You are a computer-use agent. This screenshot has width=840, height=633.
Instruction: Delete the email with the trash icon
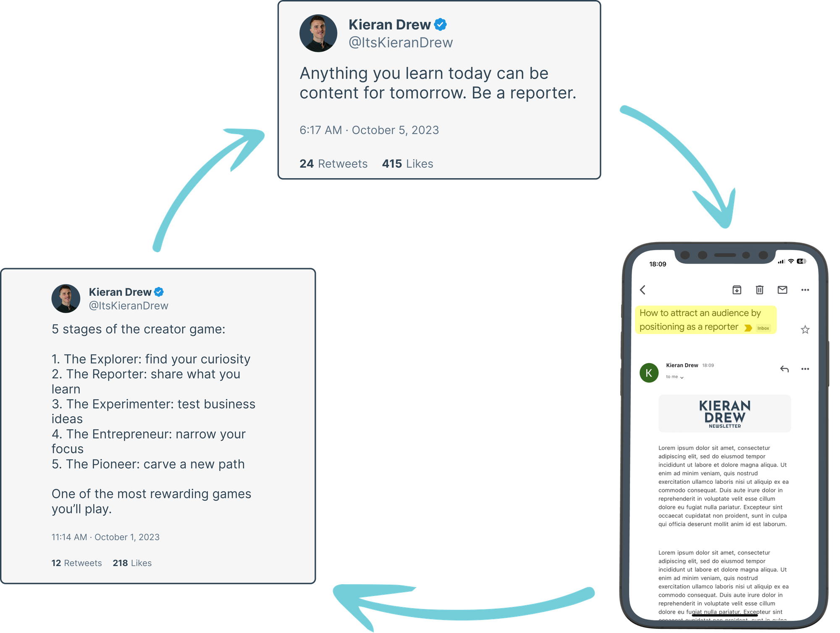pos(759,290)
